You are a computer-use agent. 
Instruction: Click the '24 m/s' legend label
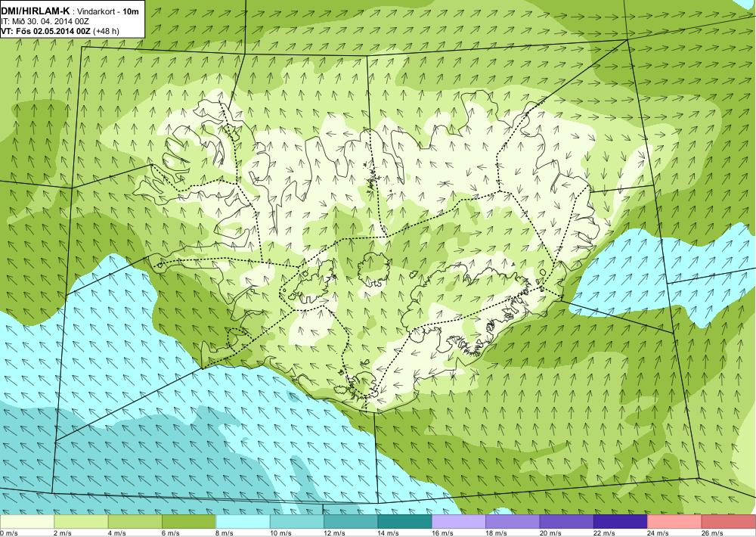(658, 533)
